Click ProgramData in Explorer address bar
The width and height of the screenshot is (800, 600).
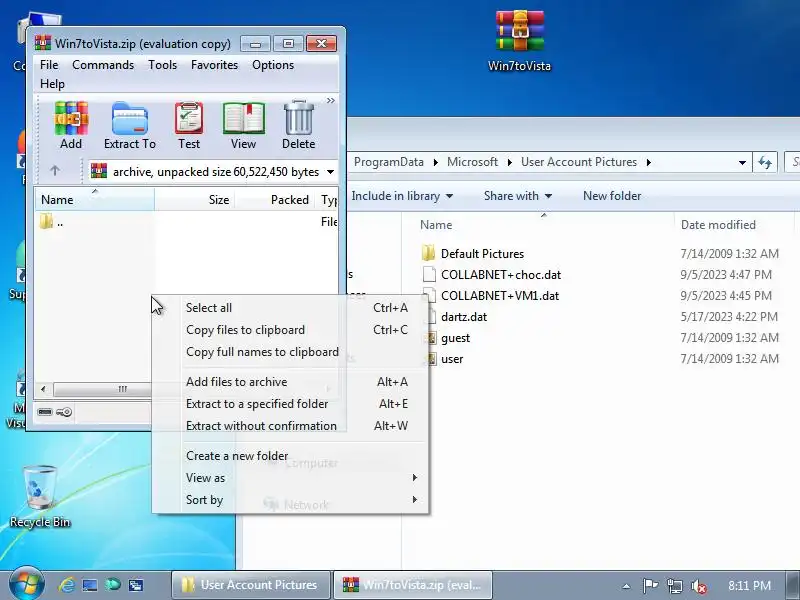(x=389, y=162)
